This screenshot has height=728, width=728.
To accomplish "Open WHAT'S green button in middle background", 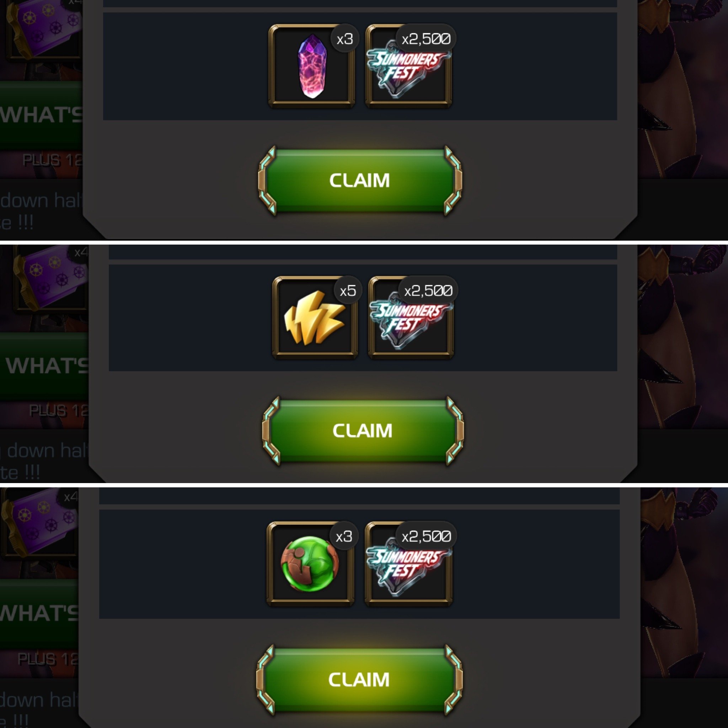I will click(44, 366).
